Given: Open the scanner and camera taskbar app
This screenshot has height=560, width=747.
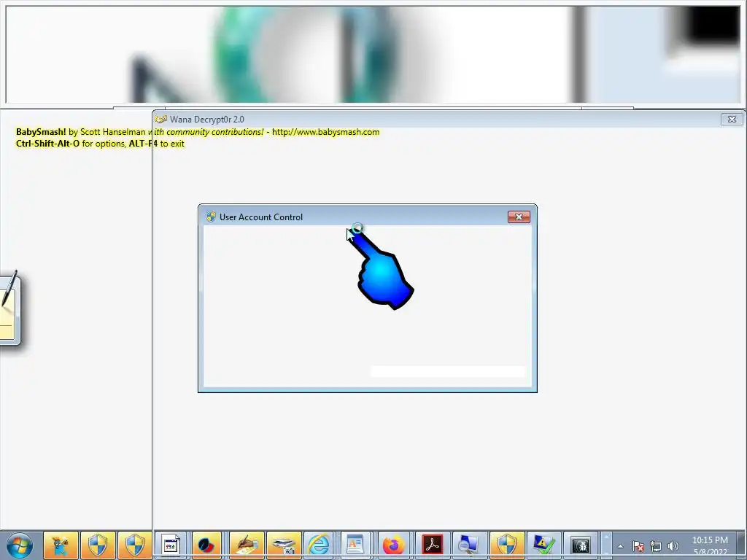Looking at the screenshot, I should [x=284, y=545].
